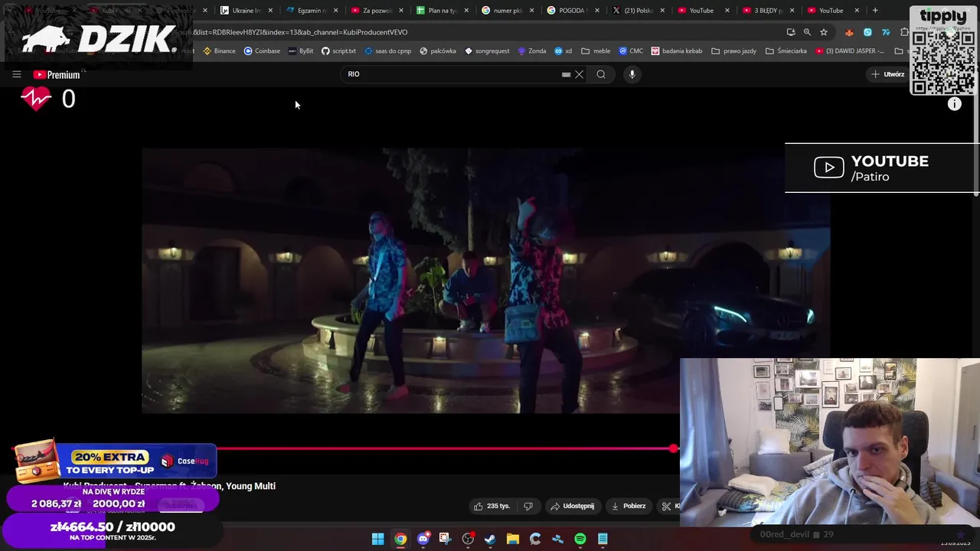The image size is (980, 551).
Task: Click the Pobierz download button
Action: click(629, 506)
